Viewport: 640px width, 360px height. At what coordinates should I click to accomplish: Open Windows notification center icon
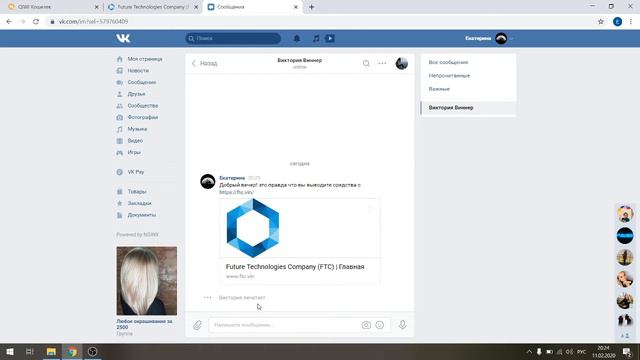click(627, 351)
